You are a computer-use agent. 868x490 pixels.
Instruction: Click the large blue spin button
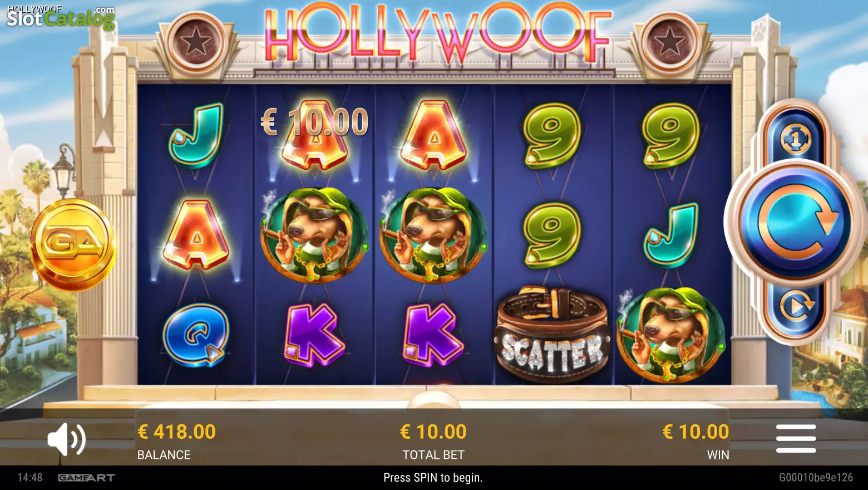[x=796, y=222]
